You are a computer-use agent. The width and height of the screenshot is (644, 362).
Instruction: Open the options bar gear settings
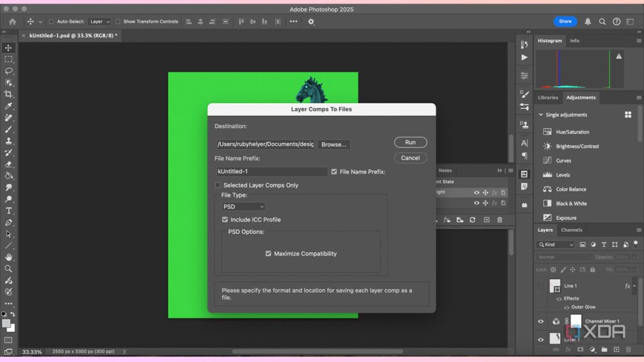pyautogui.click(x=311, y=22)
